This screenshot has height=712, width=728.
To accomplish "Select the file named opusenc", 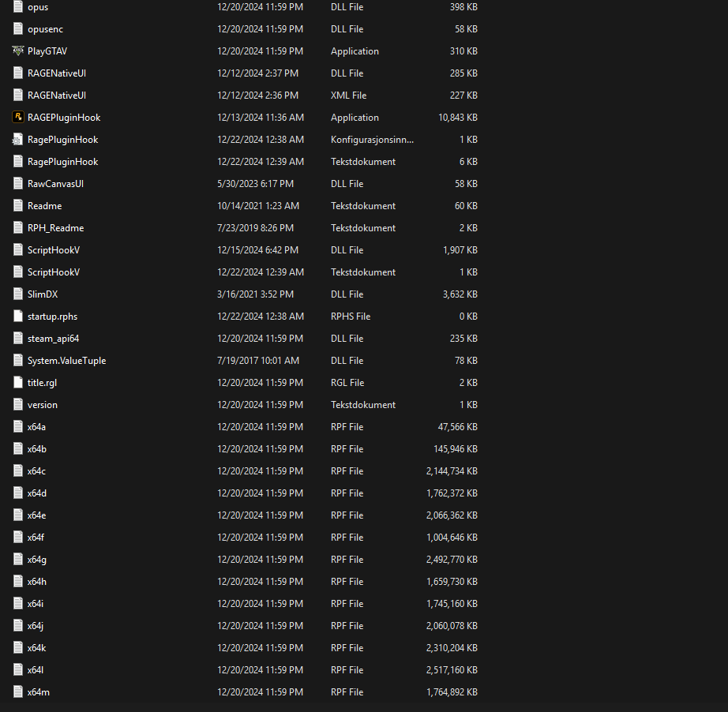I will (45, 29).
